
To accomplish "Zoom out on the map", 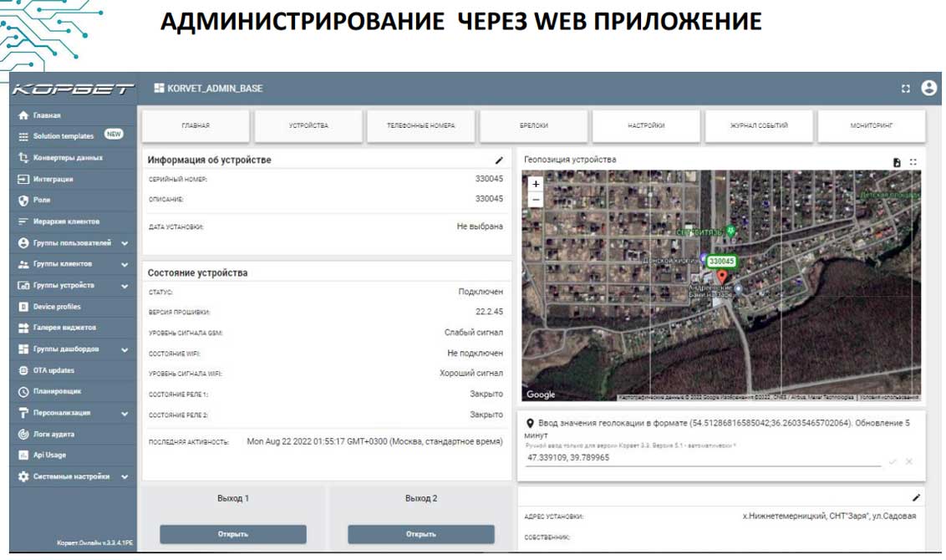I will 536,200.
